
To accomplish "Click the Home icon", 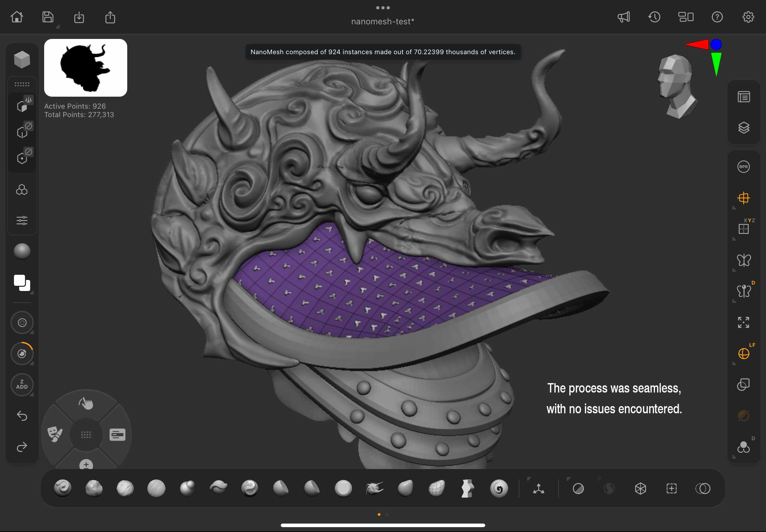I will (17, 17).
